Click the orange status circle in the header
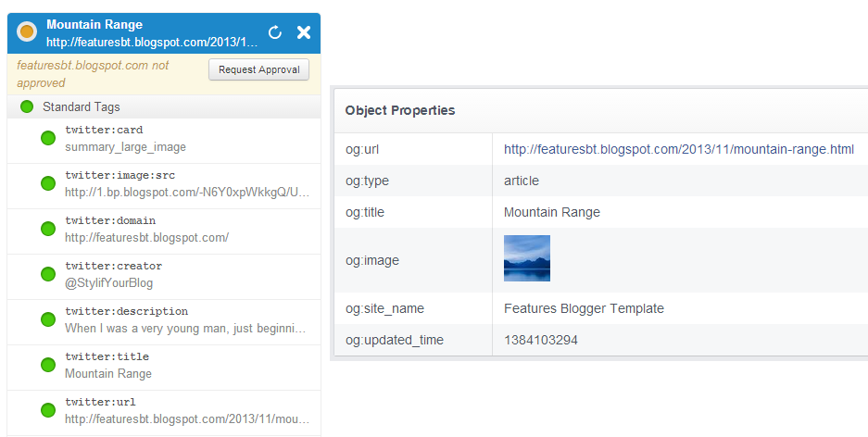Screen dimensions: 868x437 pyautogui.click(x=27, y=32)
